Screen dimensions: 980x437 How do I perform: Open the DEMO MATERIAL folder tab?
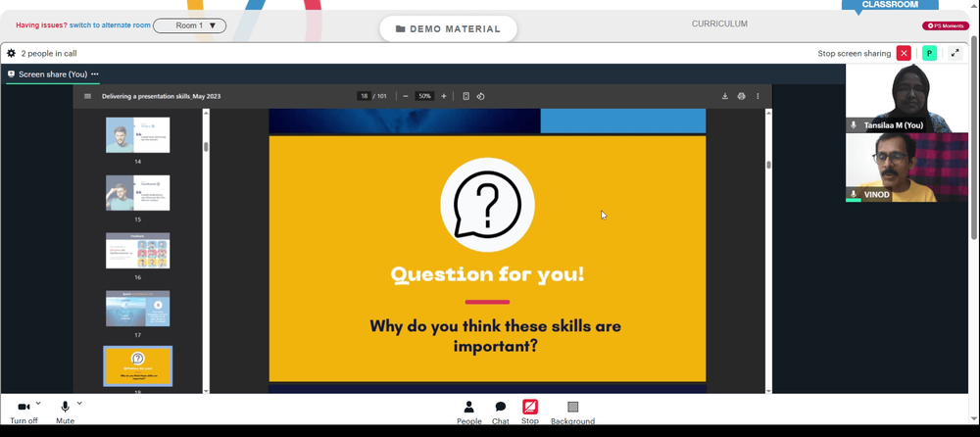(x=448, y=28)
